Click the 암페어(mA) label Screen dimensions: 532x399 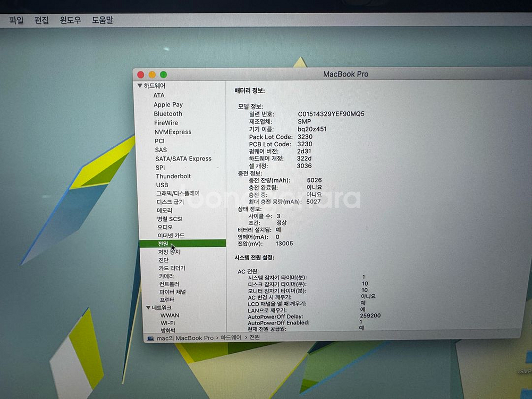[253, 237]
